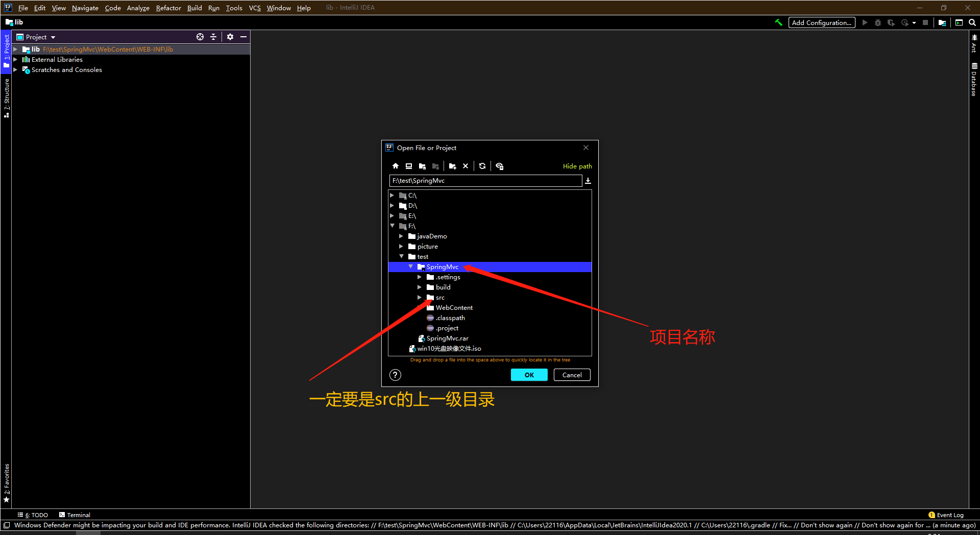Click the home directory icon in dialog

pos(396,166)
